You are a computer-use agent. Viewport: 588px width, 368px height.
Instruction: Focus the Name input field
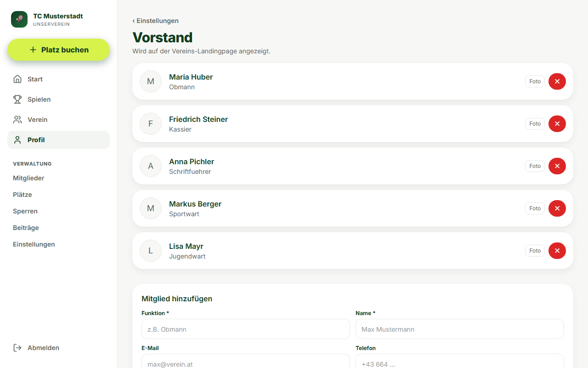[x=460, y=329]
